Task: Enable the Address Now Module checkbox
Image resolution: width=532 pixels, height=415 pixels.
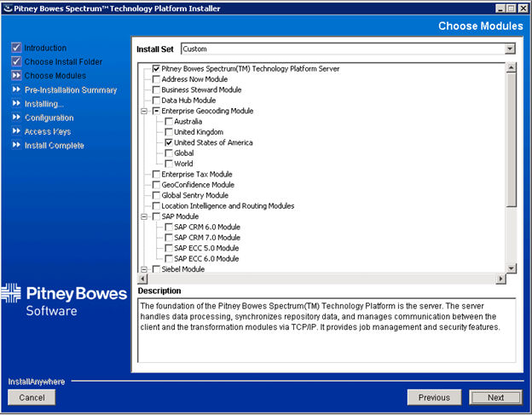Action: pos(156,79)
